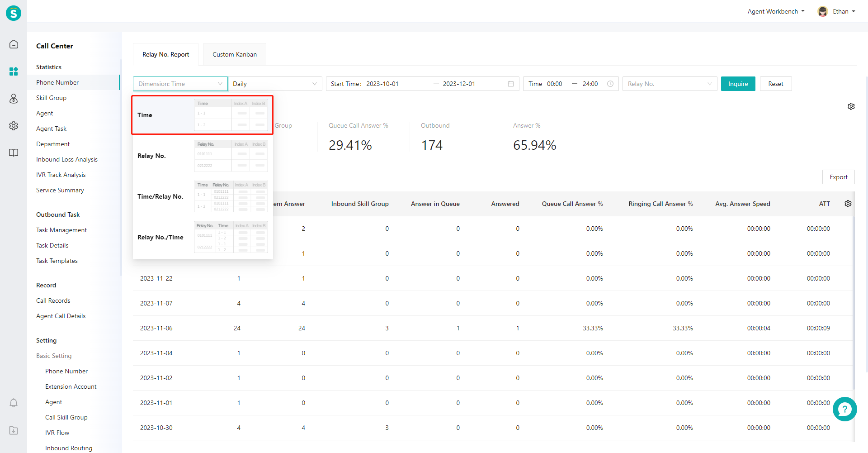This screenshot has width=868, height=453.
Task: Choose the Relay No./Time dimension option
Action: tap(203, 237)
